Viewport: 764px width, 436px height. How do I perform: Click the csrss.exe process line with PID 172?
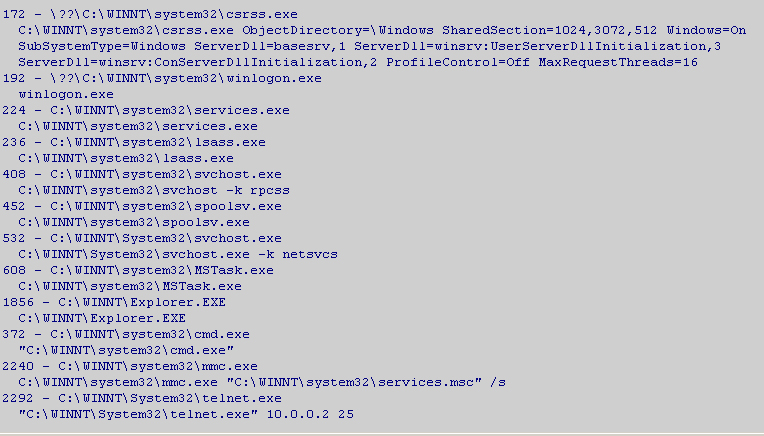pyautogui.click(x=150, y=15)
